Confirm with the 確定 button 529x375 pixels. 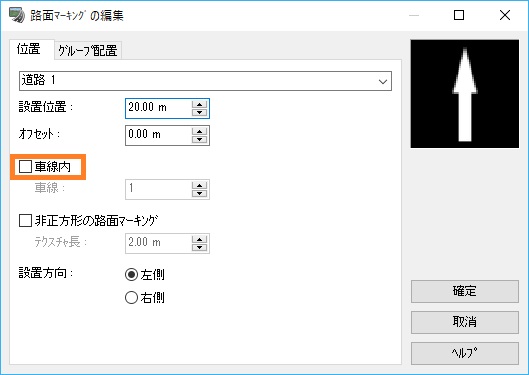pos(465,291)
